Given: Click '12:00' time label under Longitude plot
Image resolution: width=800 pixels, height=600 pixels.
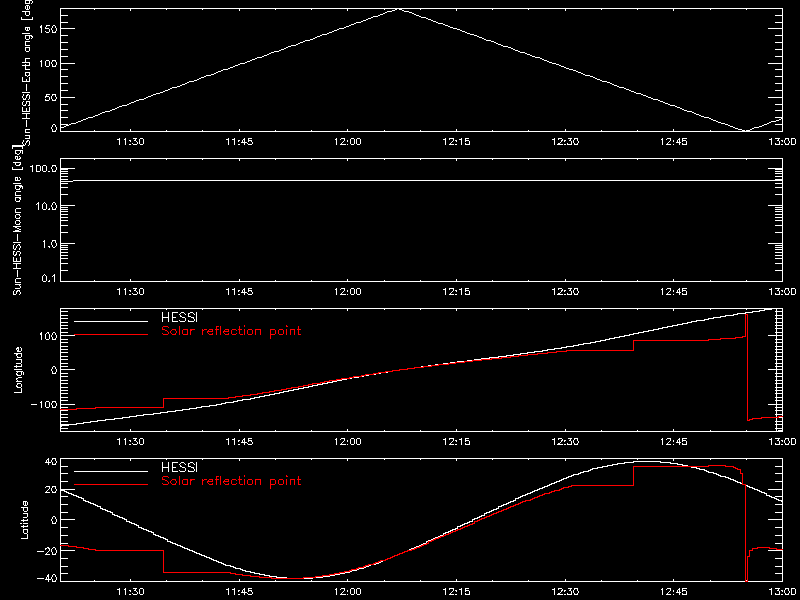Looking at the screenshot, I should click(x=347, y=441).
